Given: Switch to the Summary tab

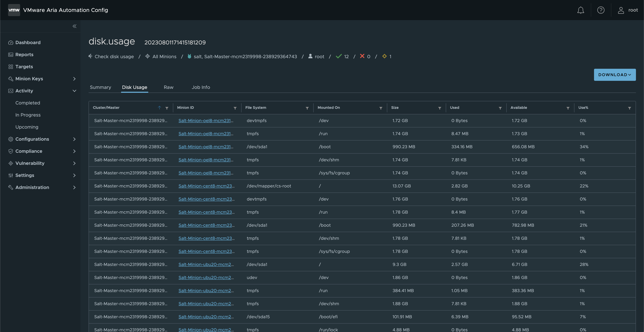Looking at the screenshot, I should (100, 87).
